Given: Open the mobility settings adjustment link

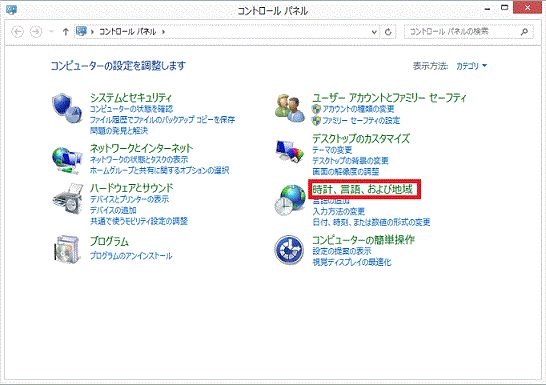Looking at the screenshot, I should (139, 221).
